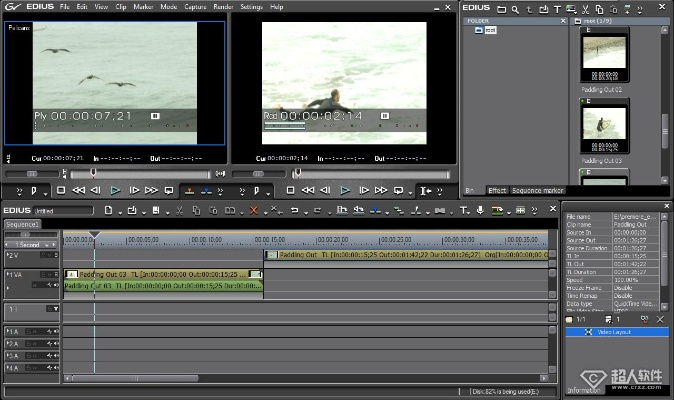The height and width of the screenshot is (400, 674).
Task: Click the Sequence1 timeline tab
Action: click(21, 225)
